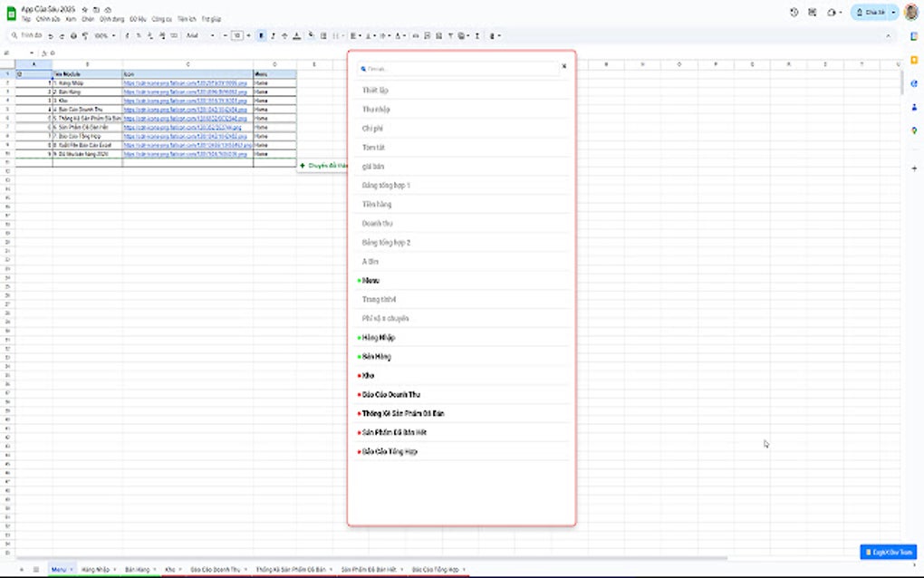The image size is (924, 578).
Task: Click the Insert comment icon
Action: point(427,36)
